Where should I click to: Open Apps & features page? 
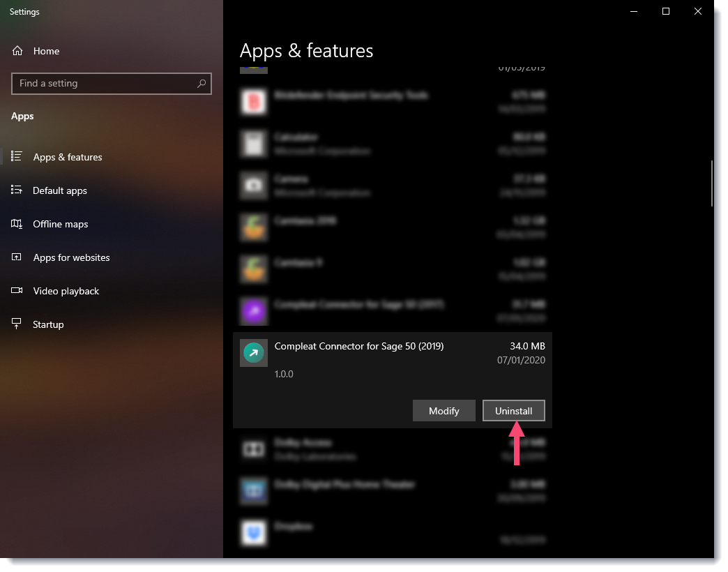(x=68, y=157)
